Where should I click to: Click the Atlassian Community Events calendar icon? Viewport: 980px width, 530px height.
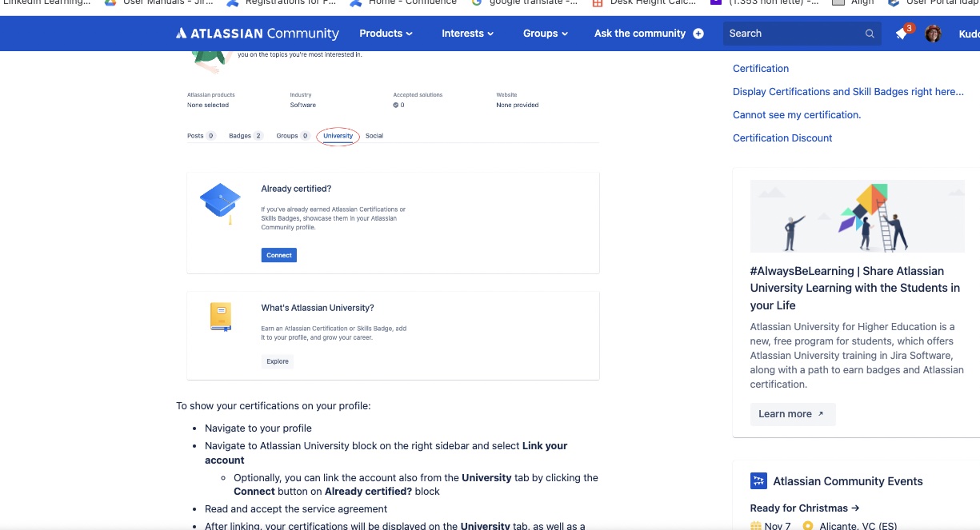[757, 480]
